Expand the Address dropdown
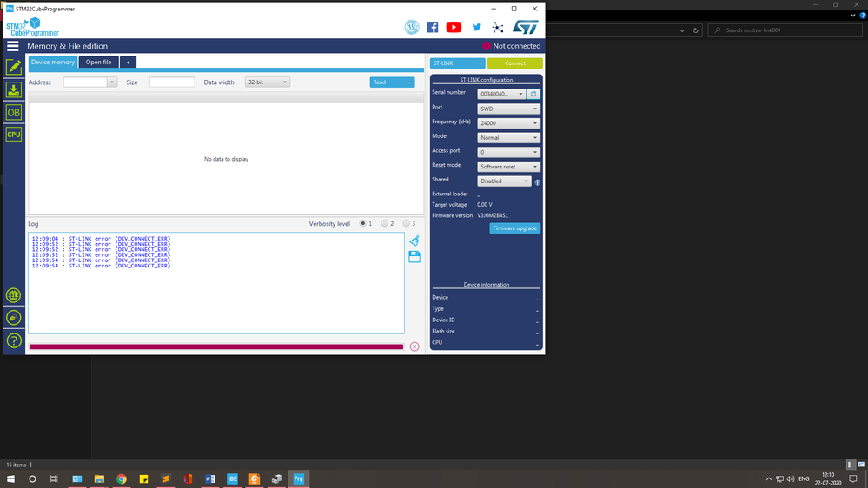The width and height of the screenshot is (868, 488). (112, 82)
